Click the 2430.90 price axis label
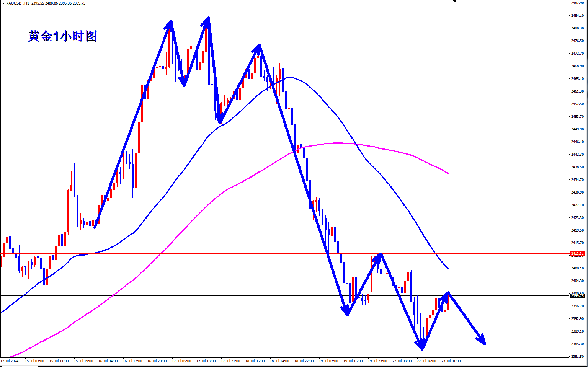 (x=577, y=192)
